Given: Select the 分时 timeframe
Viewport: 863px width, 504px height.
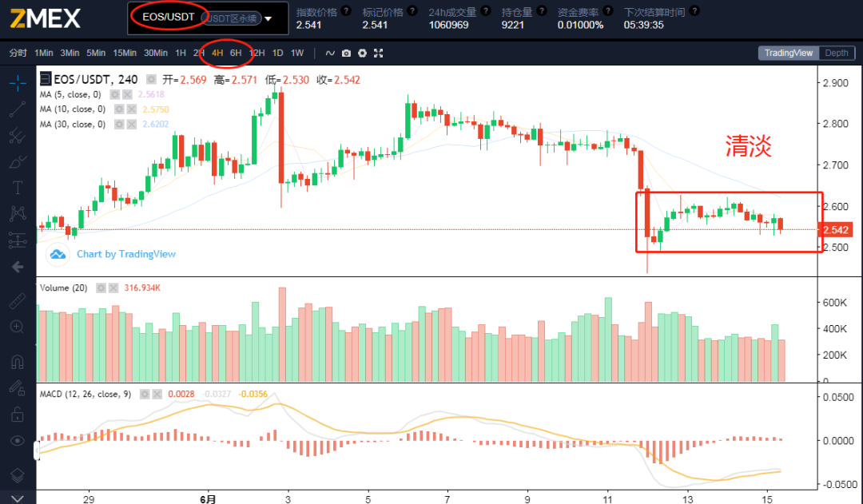Looking at the screenshot, I should click(18, 53).
